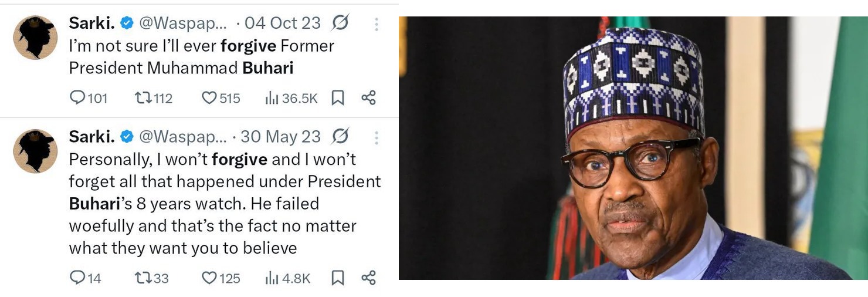Open more options on 04 Oct tweet
This screenshot has height=297, width=868.
pyautogui.click(x=377, y=24)
